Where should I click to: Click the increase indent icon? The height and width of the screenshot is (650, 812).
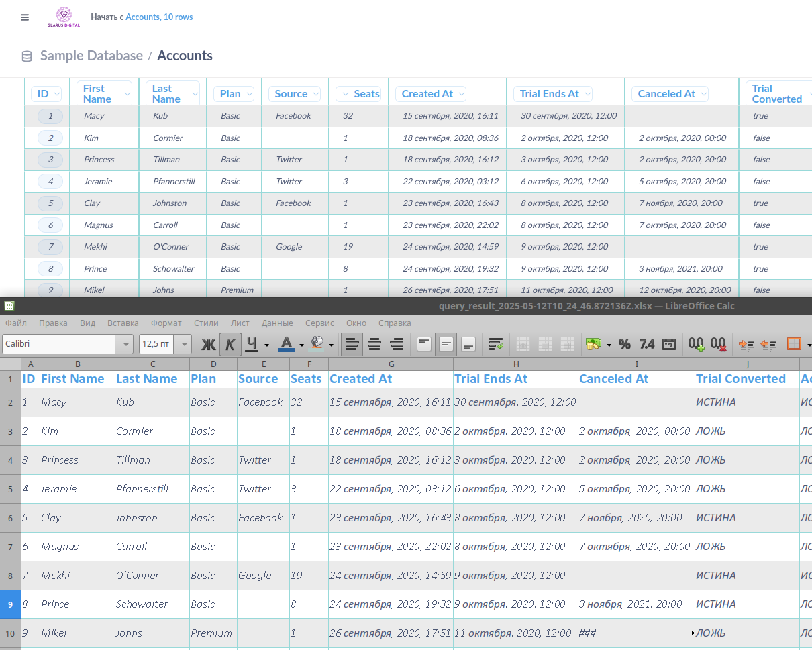pyautogui.click(x=746, y=344)
